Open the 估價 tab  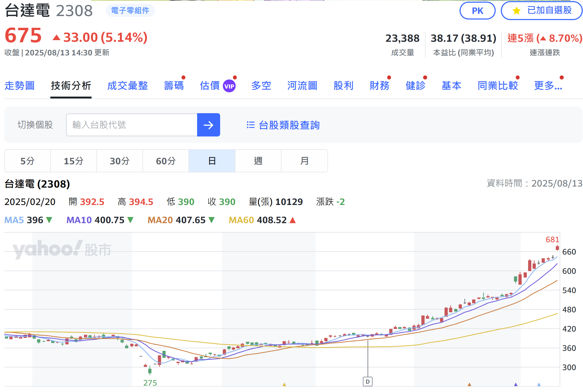210,86
